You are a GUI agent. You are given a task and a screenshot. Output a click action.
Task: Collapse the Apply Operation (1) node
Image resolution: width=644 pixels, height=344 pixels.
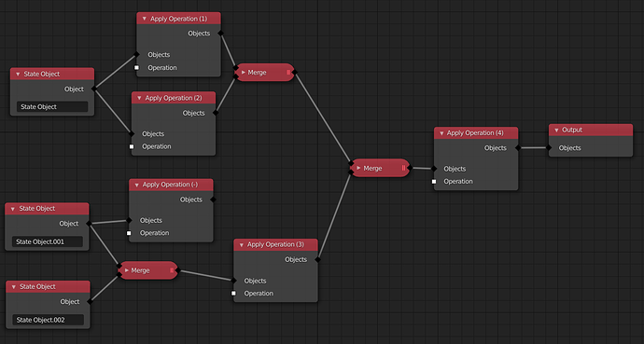click(144, 19)
